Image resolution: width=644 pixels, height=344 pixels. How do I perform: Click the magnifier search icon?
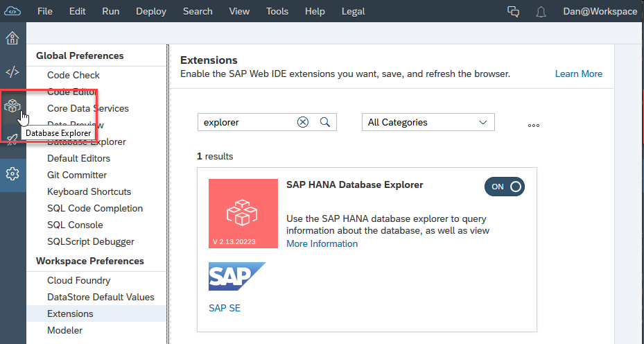[x=324, y=122]
